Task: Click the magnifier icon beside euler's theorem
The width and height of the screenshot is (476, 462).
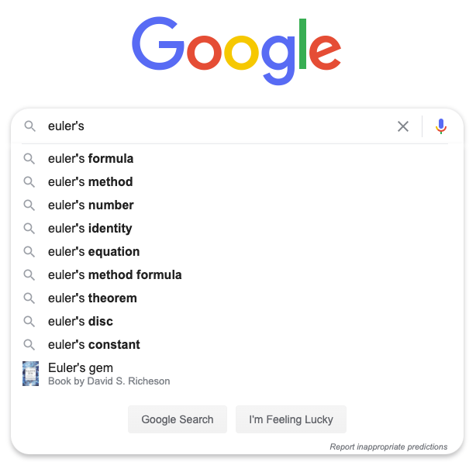Action: point(29,298)
